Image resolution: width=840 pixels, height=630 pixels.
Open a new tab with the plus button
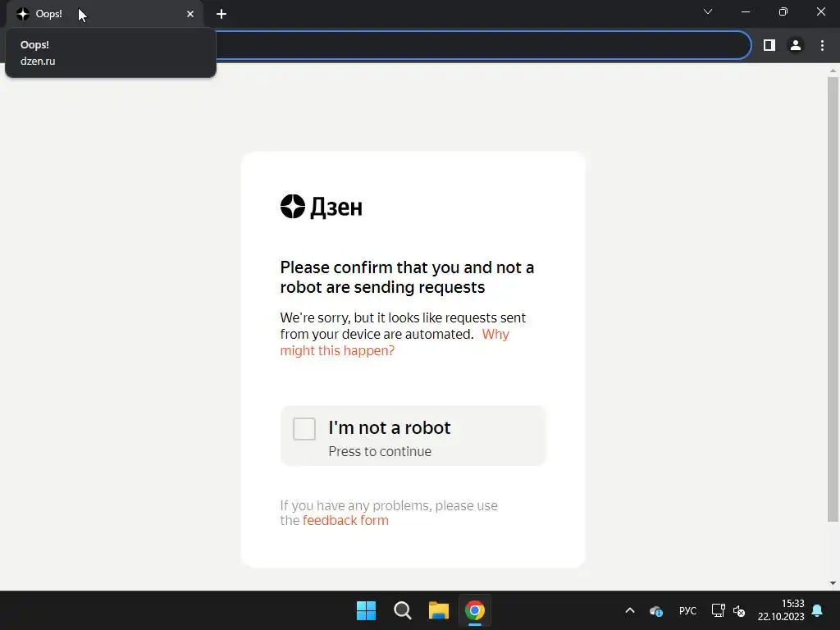coord(221,14)
